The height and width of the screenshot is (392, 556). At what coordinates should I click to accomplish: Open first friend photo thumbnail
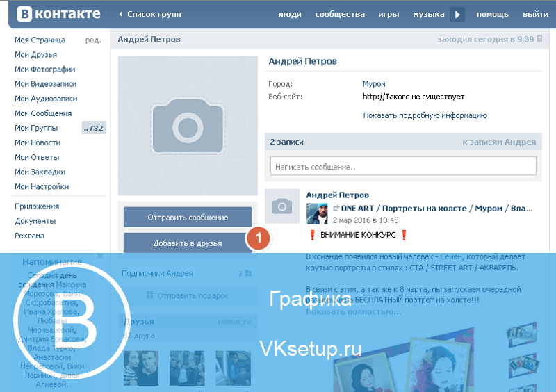(x=141, y=368)
